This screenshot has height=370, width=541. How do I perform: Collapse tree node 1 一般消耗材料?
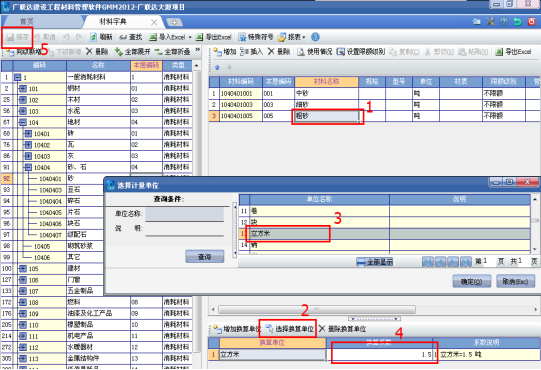click(x=17, y=77)
